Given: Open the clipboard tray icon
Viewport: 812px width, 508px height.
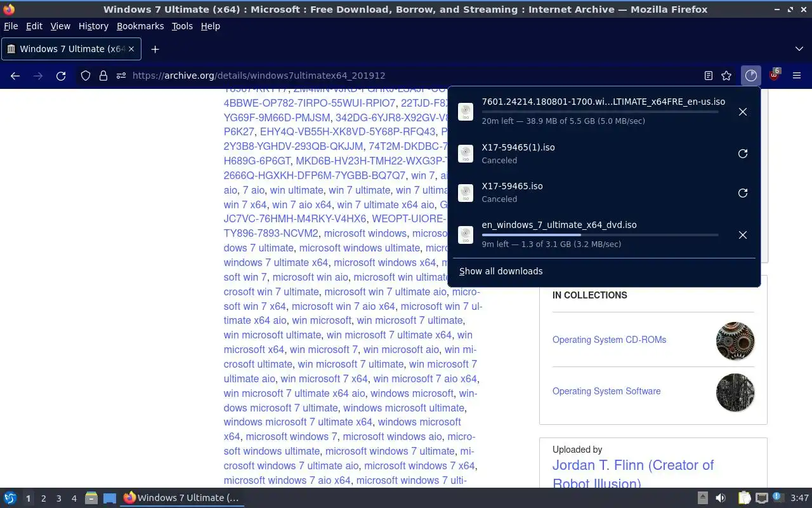Looking at the screenshot, I should (x=744, y=498).
